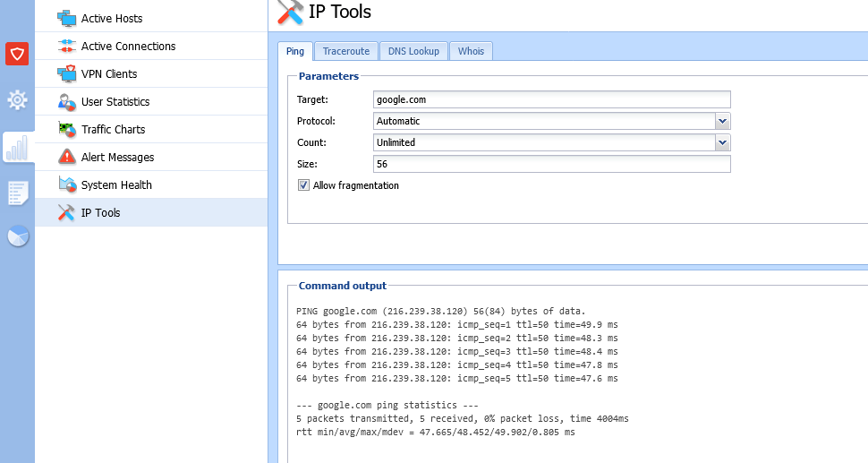Click the Alert Messages warning icon

coord(66,157)
